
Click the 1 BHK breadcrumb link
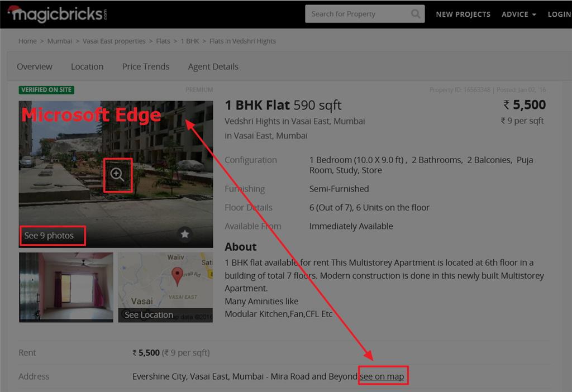click(x=190, y=41)
